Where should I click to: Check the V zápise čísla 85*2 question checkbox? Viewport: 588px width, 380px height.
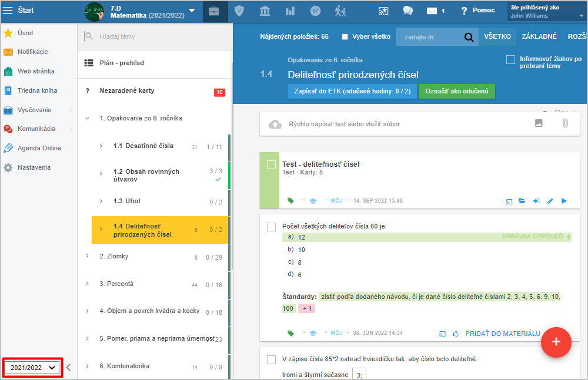[271, 359]
